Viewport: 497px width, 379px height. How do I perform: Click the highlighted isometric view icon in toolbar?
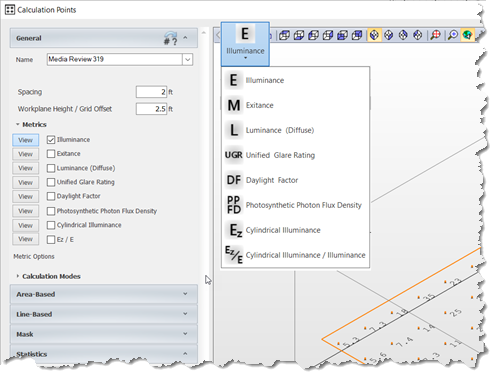point(374,35)
